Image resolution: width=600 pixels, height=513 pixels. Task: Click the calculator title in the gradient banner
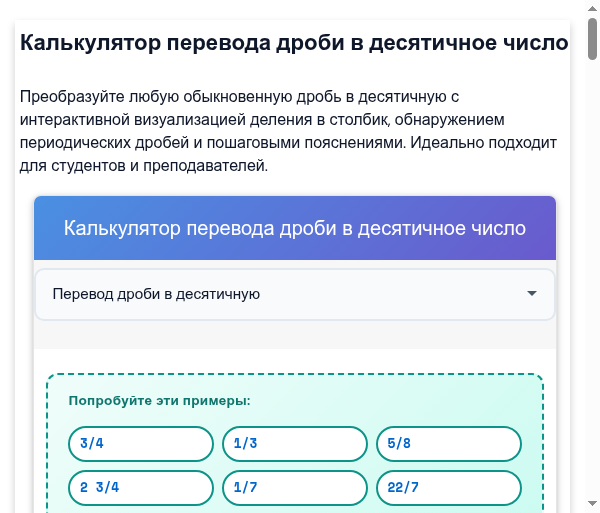coord(295,228)
